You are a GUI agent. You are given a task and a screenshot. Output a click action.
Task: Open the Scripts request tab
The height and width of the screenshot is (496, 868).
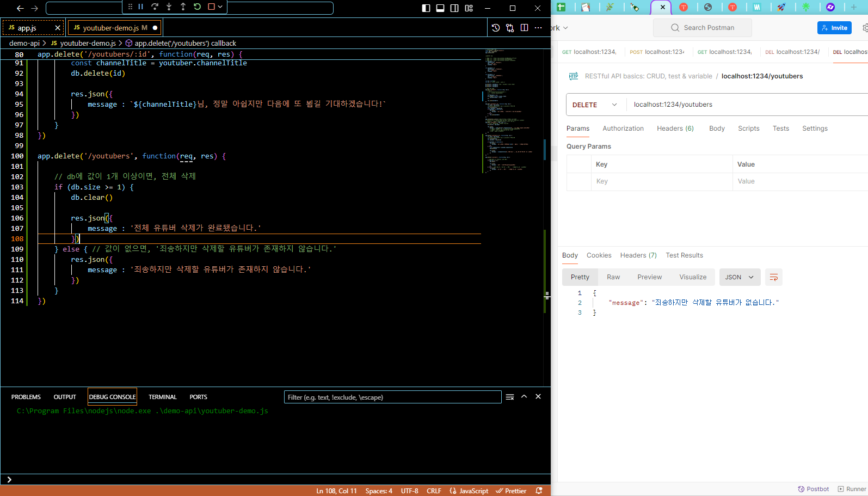(x=749, y=128)
